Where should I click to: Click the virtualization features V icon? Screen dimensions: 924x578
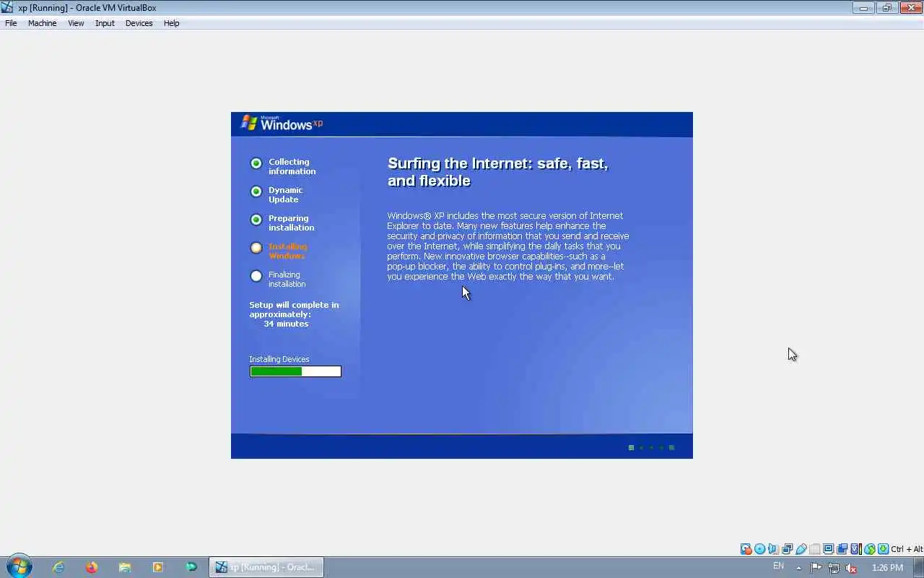855,549
